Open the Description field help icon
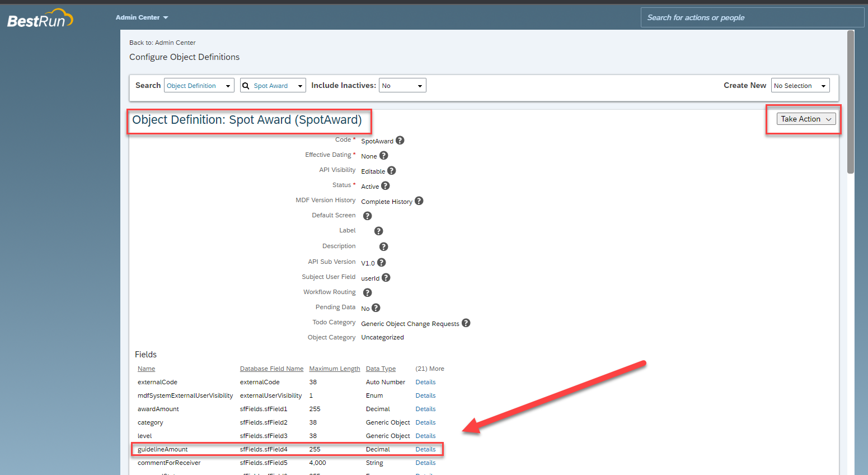Image resolution: width=868 pixels, height=475 pixels. pyautogui.click(x=383, y=247)
